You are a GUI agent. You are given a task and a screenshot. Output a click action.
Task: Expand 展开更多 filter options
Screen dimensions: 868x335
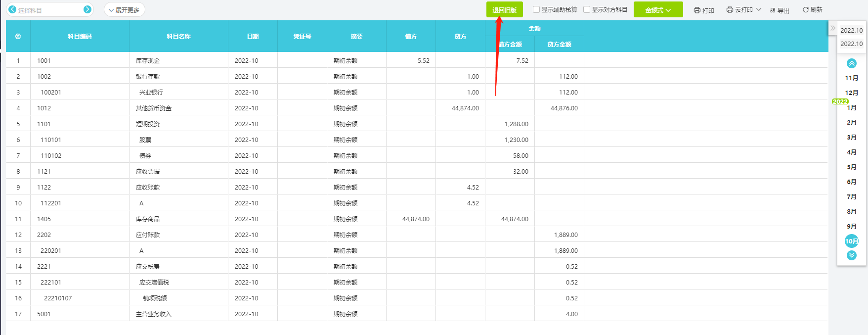tap(124, 10)
